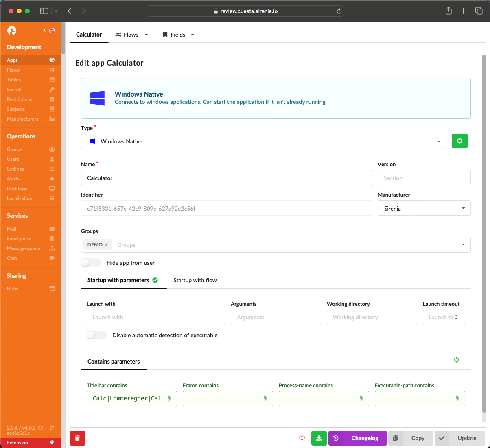
Task: Click the Extension bar in the sidebar footer
Action: click(x=31, y=443)
